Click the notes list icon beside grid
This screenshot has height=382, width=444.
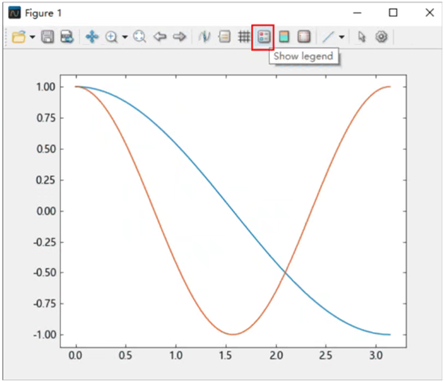[x=224, y=37]
